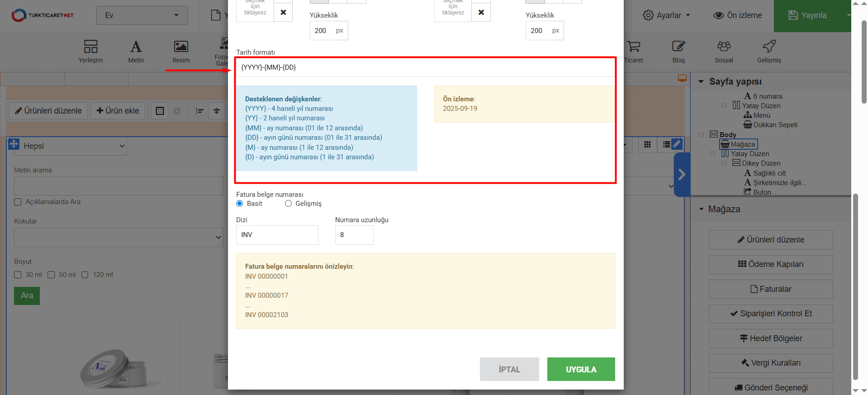Open the Sosyal tool icon
This screenshot has width=868, height=395.
coord(724,51)
